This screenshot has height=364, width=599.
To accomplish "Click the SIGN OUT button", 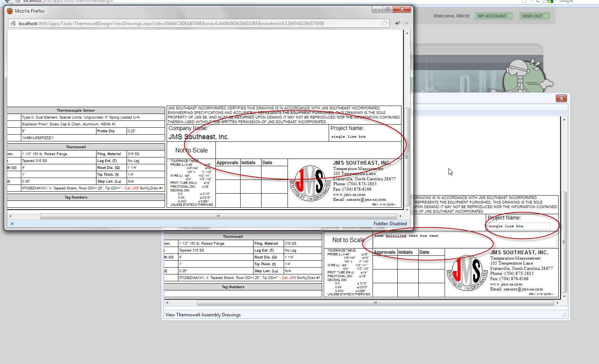I will pos(534,16).
